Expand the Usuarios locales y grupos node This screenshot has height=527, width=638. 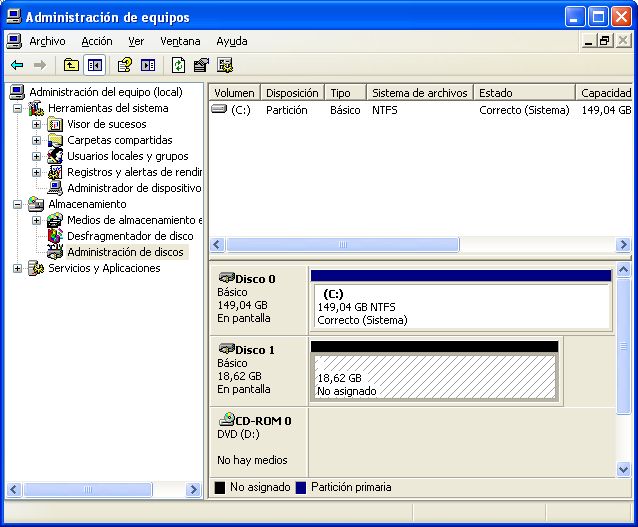tap(37, 156)
